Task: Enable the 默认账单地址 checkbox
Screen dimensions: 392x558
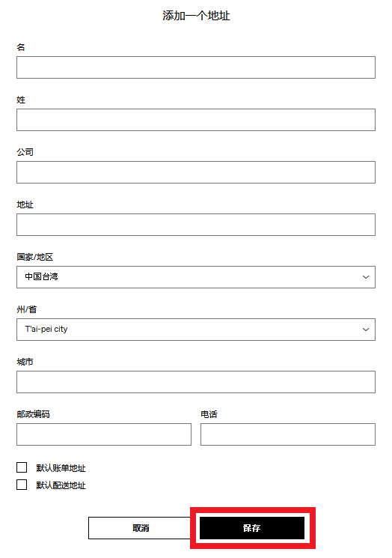Action: [22, 467]
